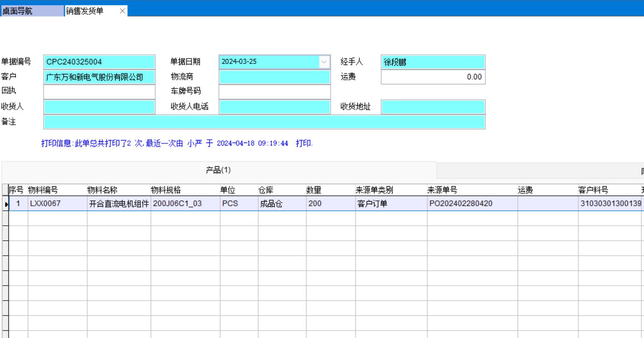Click the 收货人电话 input field
644x338 pixels.
274,107
